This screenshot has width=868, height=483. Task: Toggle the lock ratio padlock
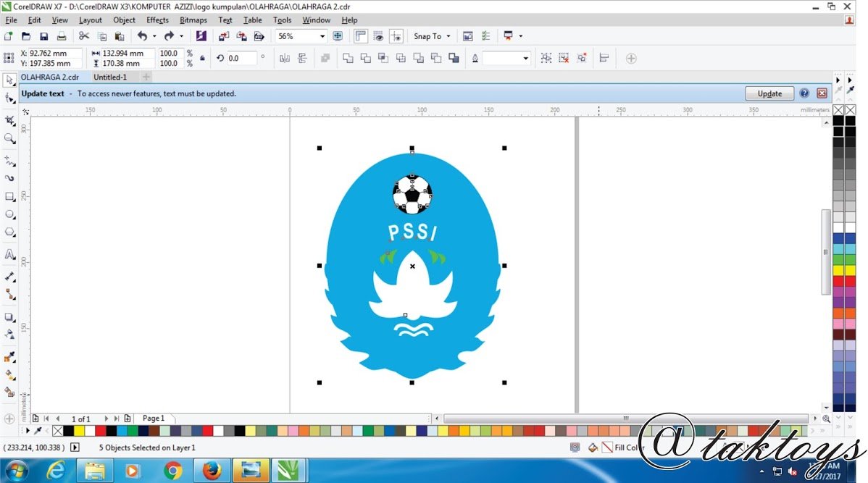pyautogui.click(x=203, y=58)
